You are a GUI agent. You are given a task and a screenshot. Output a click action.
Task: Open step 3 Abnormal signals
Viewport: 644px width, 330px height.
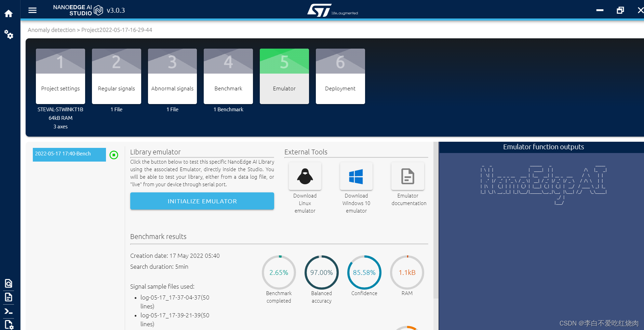click(172, 76)
